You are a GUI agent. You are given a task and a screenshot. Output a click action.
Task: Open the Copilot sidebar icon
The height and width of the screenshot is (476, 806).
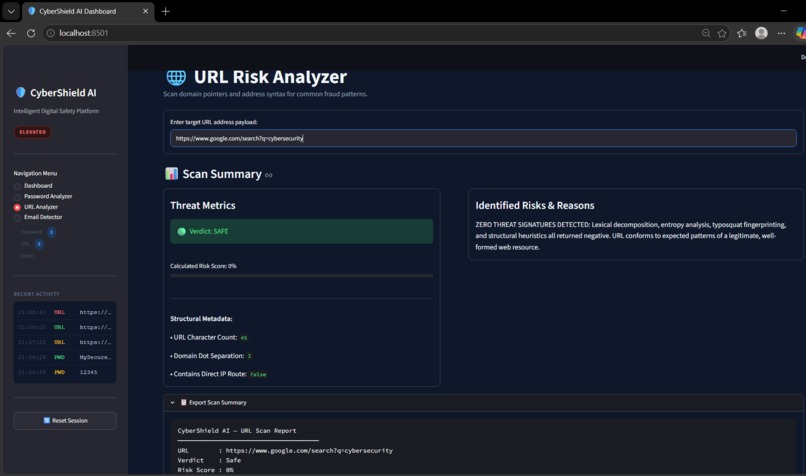click(x=801, y=33)
